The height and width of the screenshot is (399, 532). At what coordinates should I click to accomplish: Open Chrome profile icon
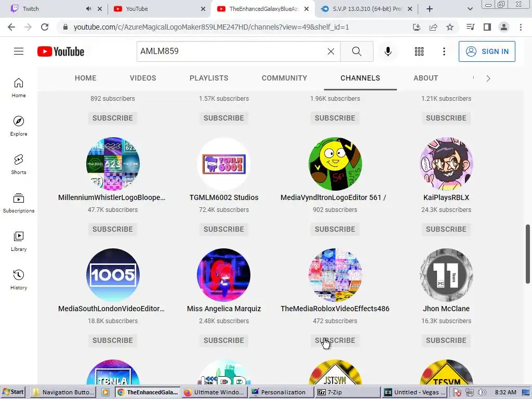[504, 27]
